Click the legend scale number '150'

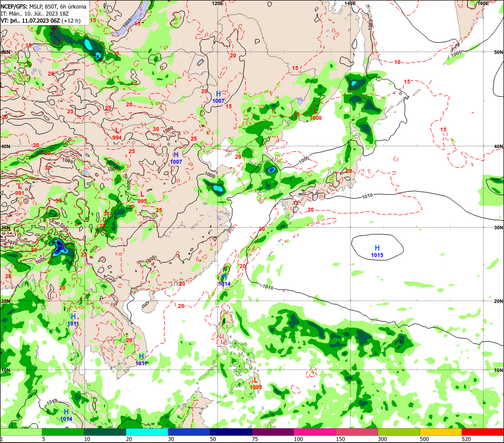point(340,439)
